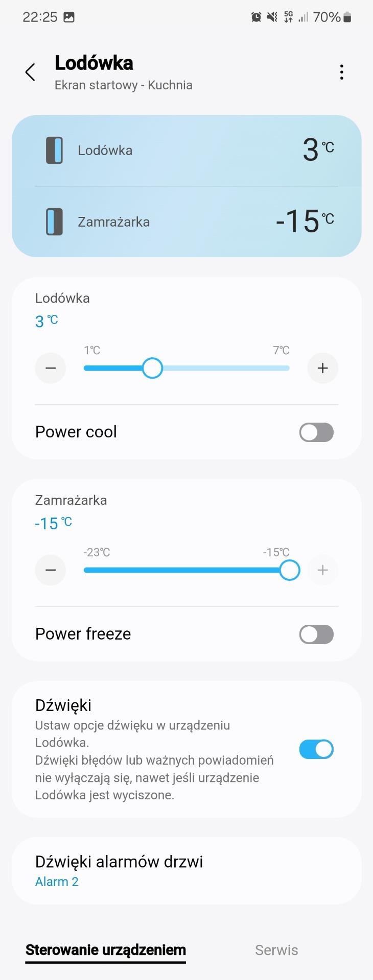The image size is (373, 980).
Task: Tap the back arrow icon
Action: [x=31, y=72]
